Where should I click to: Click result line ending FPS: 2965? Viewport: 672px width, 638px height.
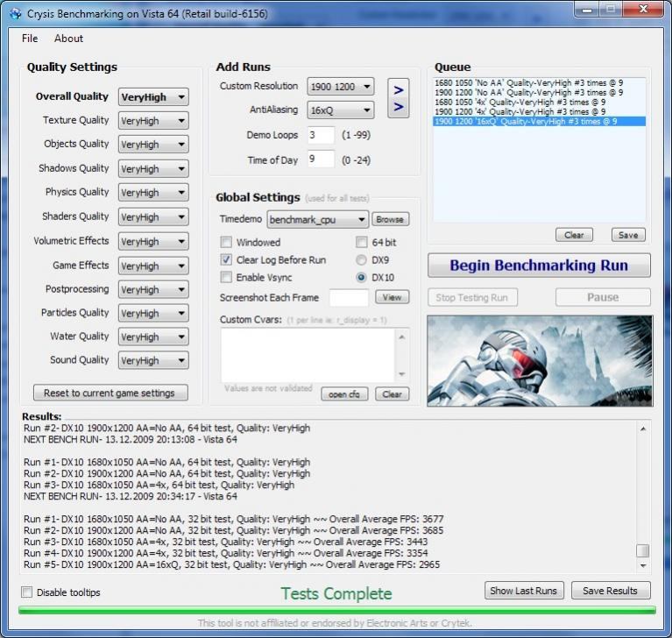[232, 564]
